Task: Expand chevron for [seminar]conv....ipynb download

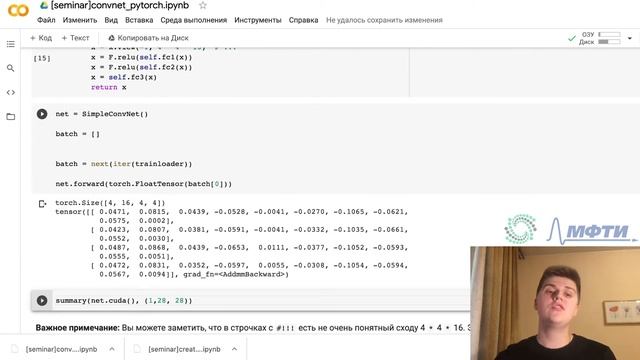Action: [112, 349]
